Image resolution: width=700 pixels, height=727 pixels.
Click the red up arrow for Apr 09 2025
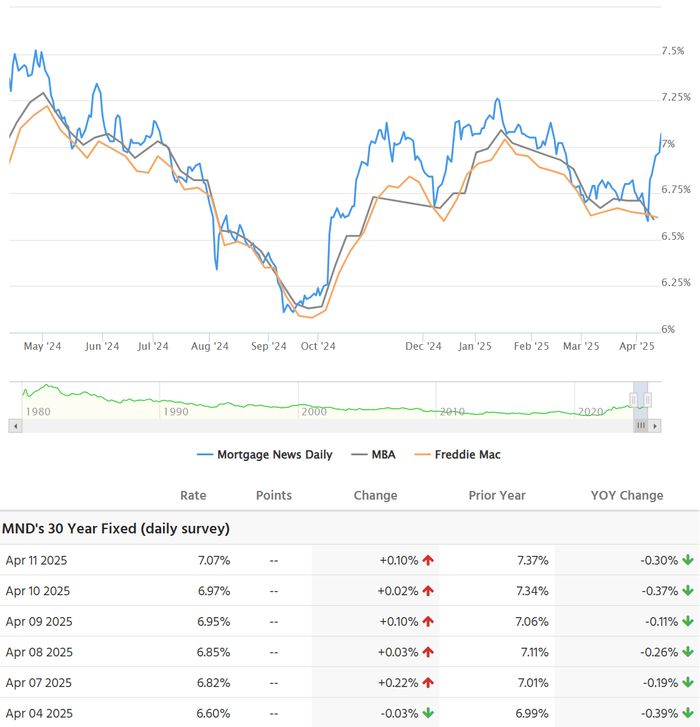point(428,622)
